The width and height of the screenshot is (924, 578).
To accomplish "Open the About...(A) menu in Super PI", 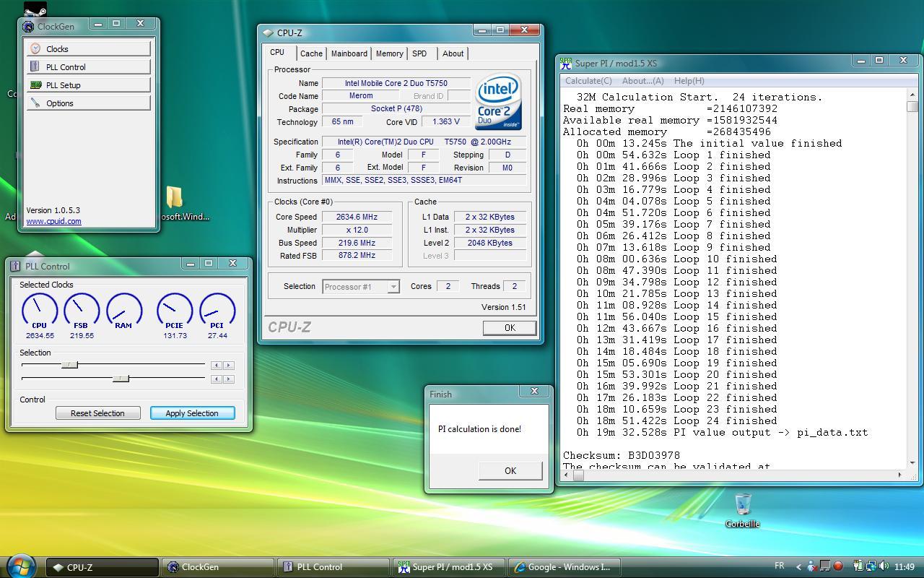I will pyautogui.click(x=642, y=81).
